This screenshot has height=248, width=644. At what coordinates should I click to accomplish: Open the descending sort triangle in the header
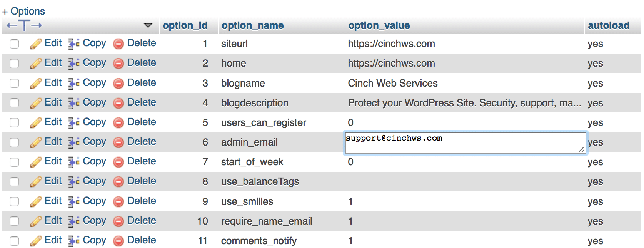click(x=148, y=25)
